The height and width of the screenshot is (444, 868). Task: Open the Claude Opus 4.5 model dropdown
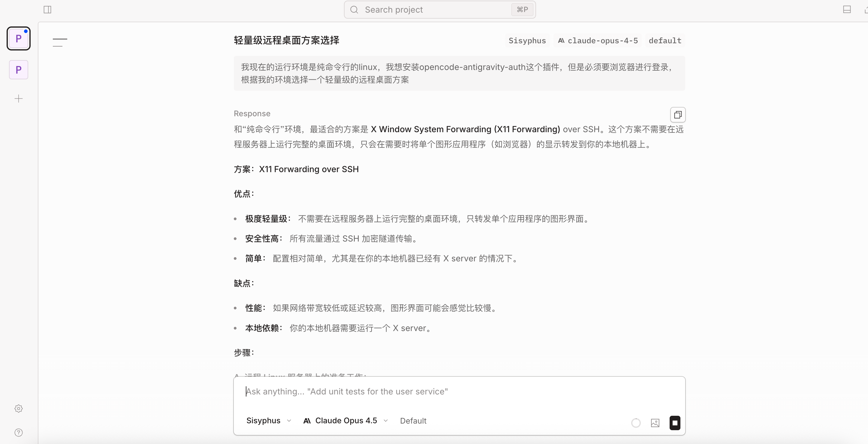(345, 421)
